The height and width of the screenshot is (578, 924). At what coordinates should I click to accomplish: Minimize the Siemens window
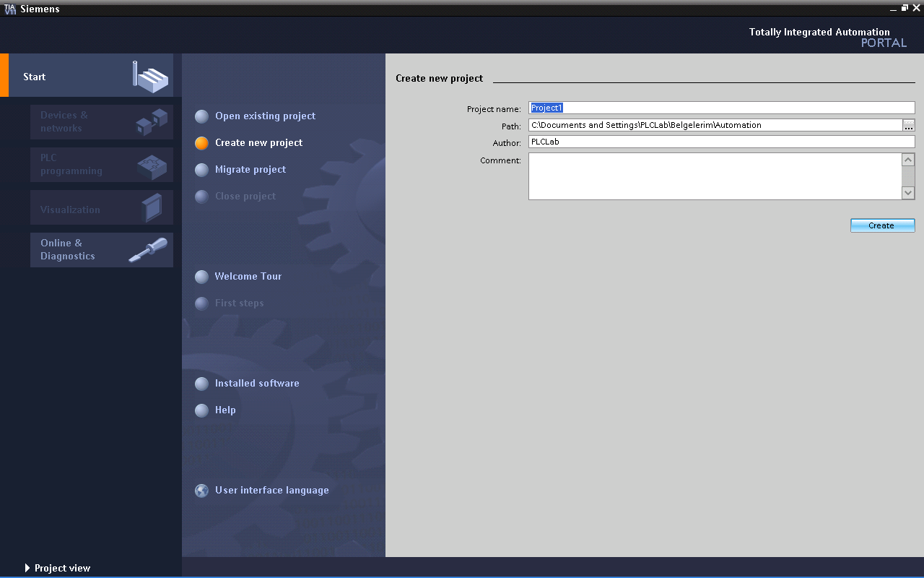(x=894, y=8)
